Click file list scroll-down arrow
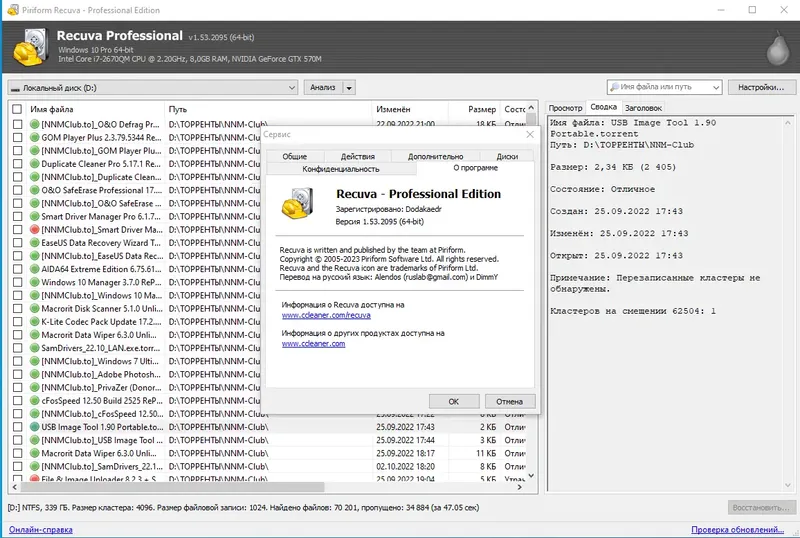Screen dimensions: 800x538 click(531, 476)
